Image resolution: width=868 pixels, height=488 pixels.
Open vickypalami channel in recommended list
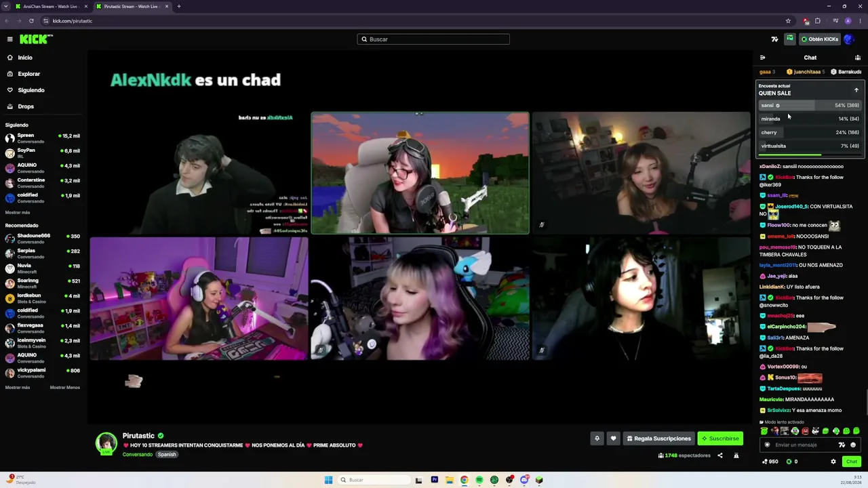[x=43, y=373]
